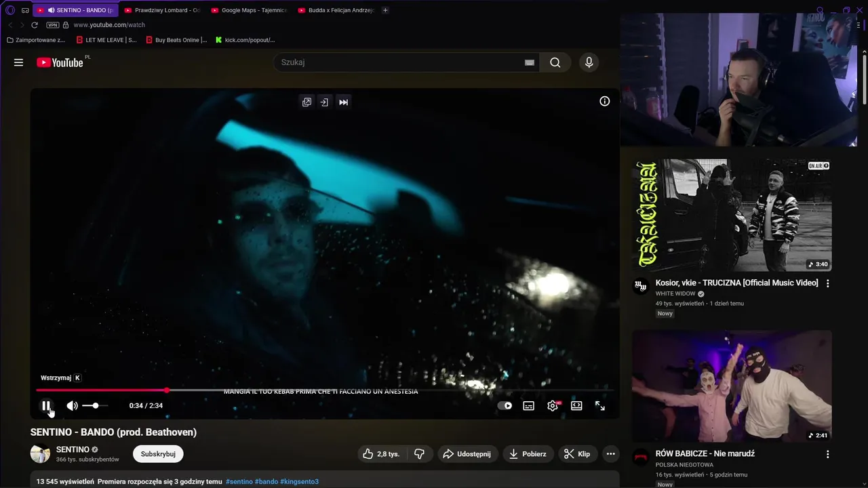Switch to the 'Prawdziwy Lombard' browser tab
The image size is (868, 488).
point(162,10)
